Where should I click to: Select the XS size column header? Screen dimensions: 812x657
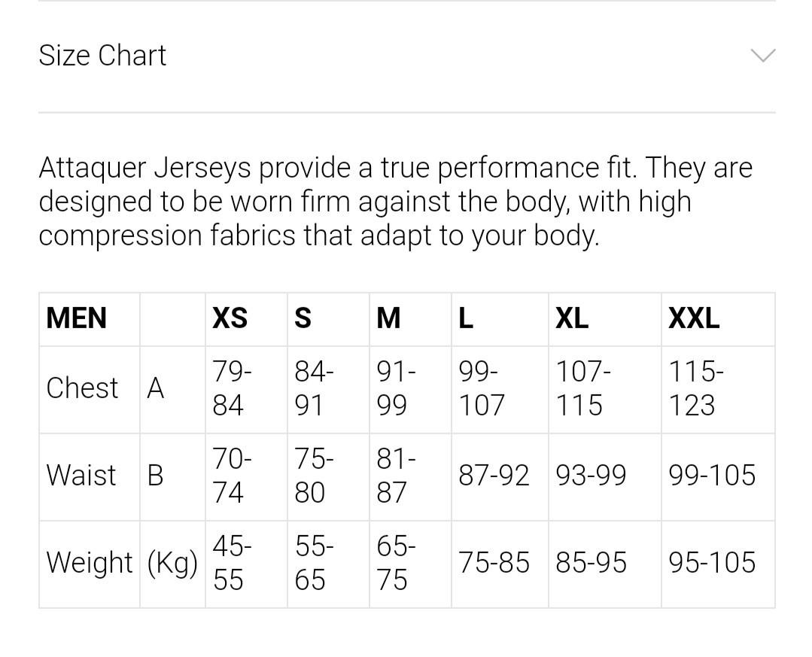point(230,318)
